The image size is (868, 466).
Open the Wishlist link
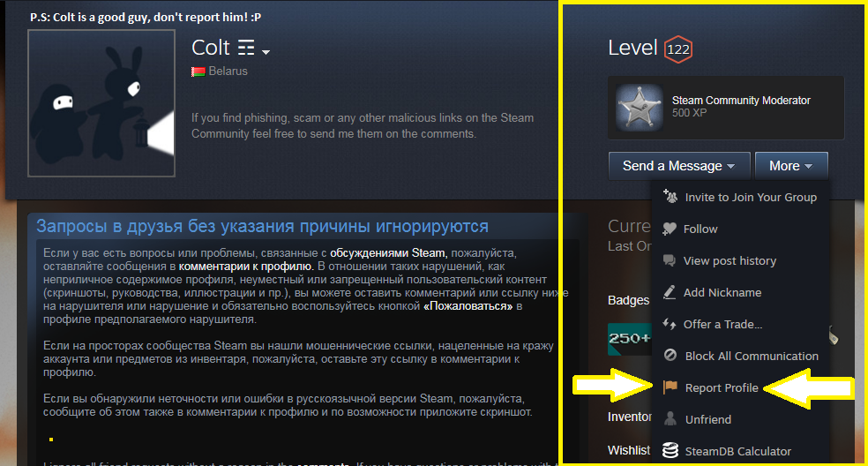[x=629, y=450]
